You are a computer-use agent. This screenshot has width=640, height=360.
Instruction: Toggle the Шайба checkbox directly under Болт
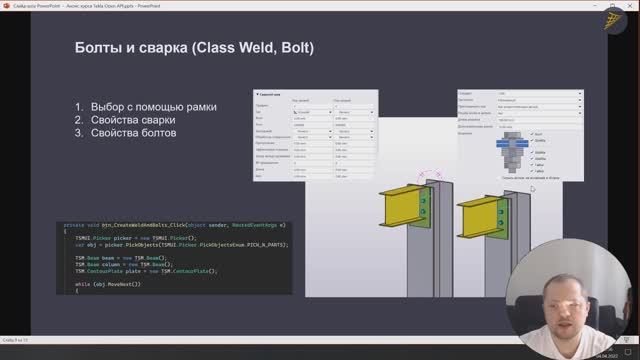point(532,140)
